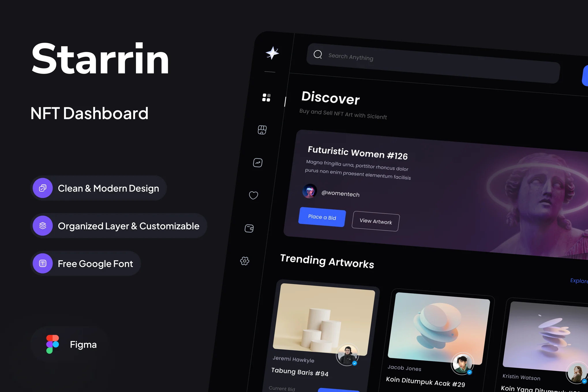Click the Jeremi Hawkyle artist name

(293, 359)
